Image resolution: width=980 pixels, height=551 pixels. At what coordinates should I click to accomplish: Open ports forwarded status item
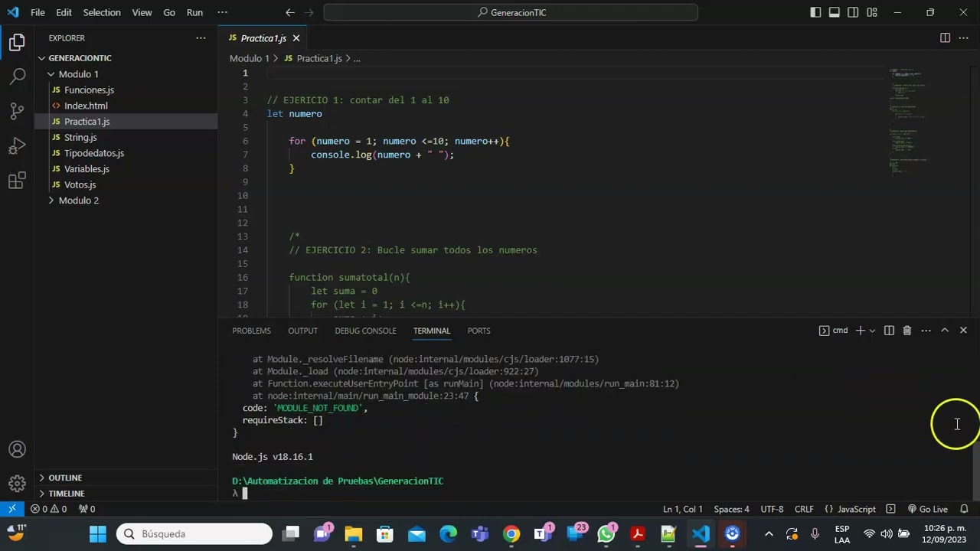(x=87, y=509)
